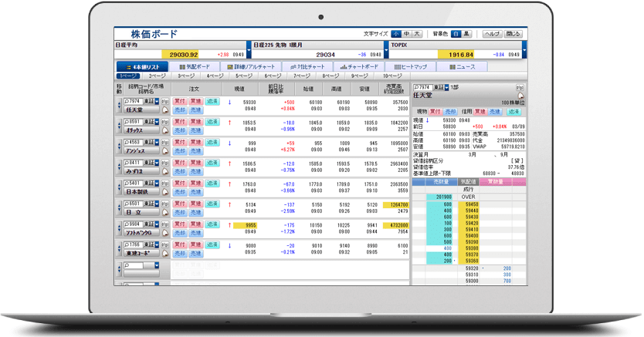Open market dropdown in the first empty row
The height and width of the screenshot is (337, 644).
click(x=157, y=265)
